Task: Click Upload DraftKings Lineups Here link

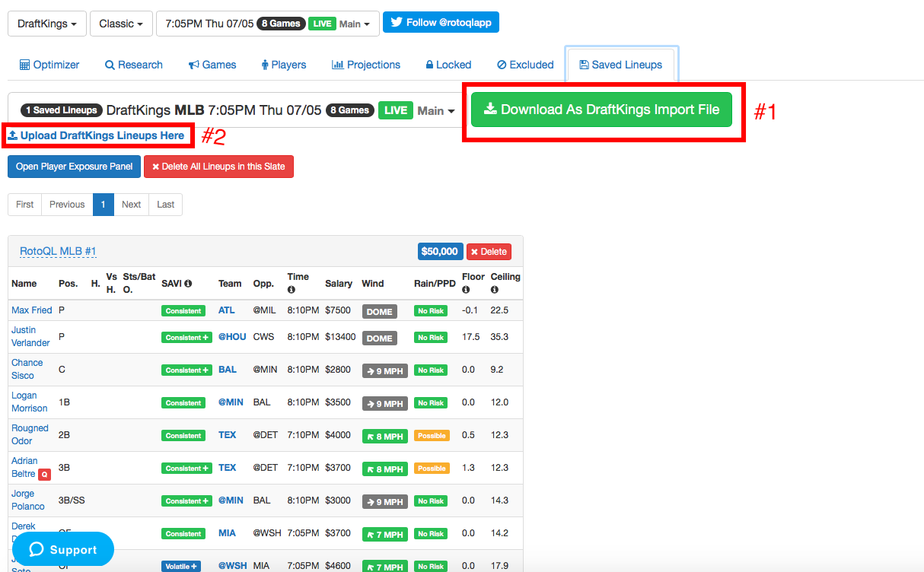Action: pos(96,135)
